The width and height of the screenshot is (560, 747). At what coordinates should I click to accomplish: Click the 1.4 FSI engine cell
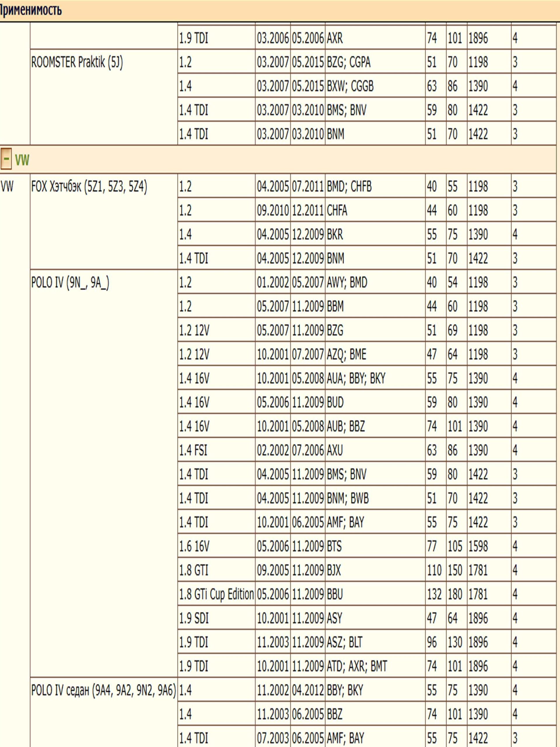click(x=193, y=451)
